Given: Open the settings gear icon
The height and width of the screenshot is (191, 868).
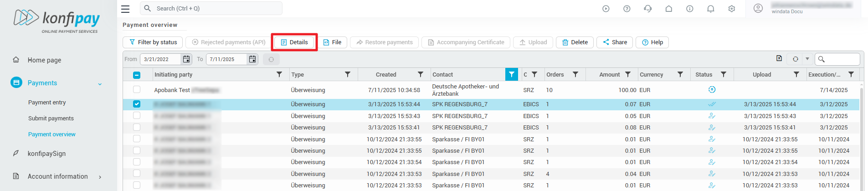Looking at the screenshot, I should coord(731,9).
